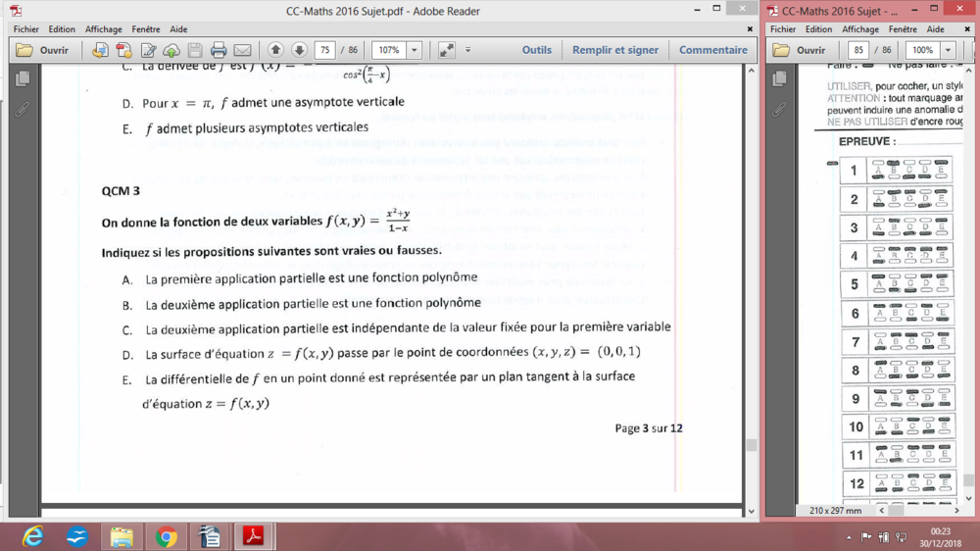
Task: Click the Convert PDF file icon
Action: click(123, 50)
